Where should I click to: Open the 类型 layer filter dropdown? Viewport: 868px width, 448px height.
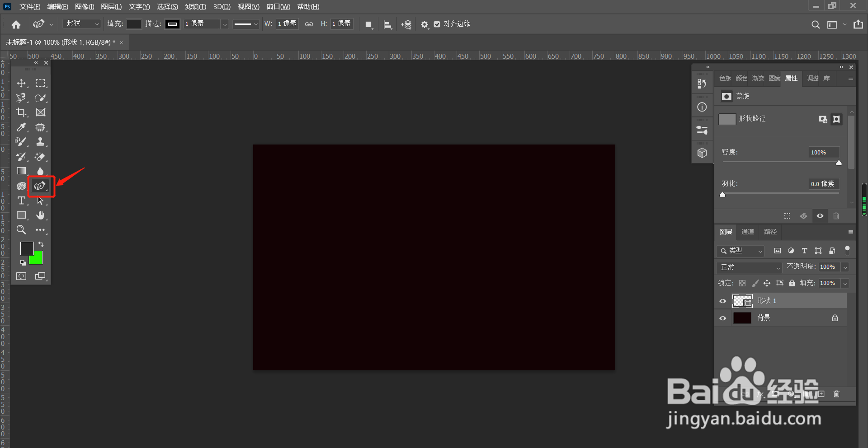[741, 251]
